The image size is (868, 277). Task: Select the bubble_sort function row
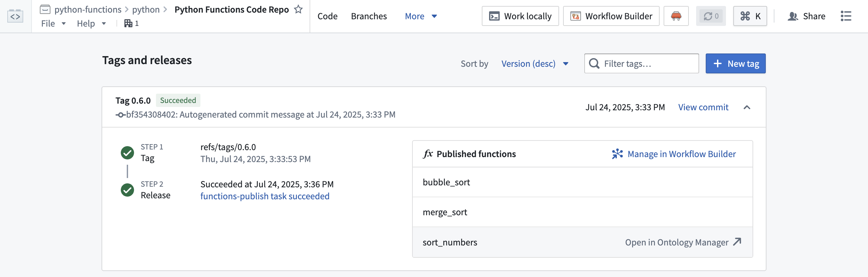point(582,182)
